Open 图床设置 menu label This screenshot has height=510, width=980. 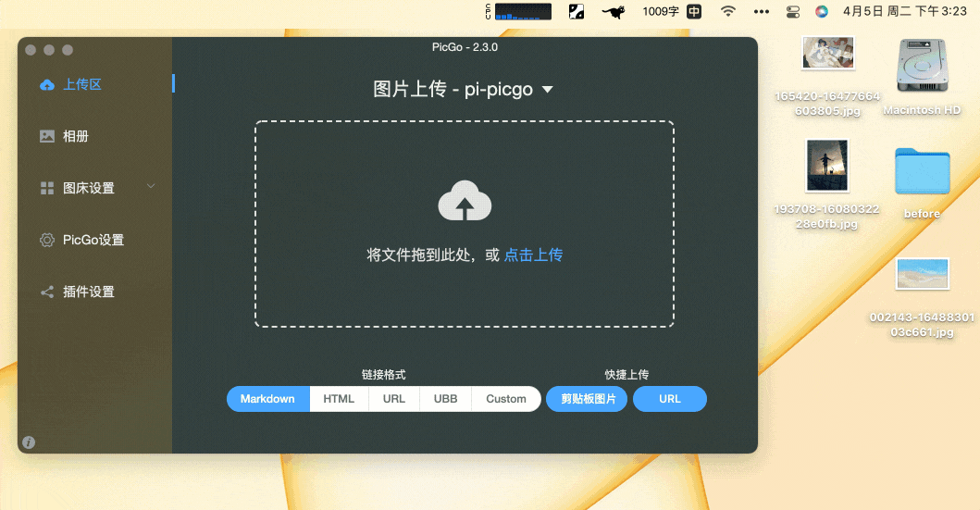[x=89, y=188]
